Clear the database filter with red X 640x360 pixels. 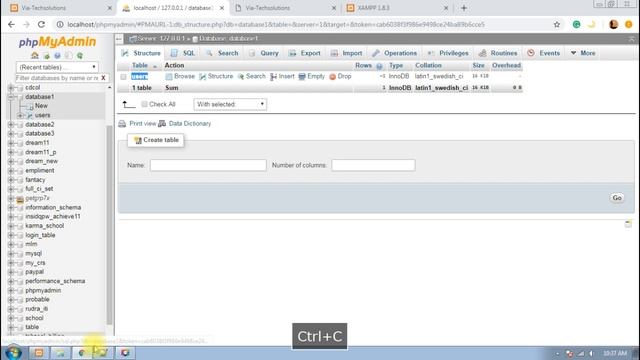pos(103,78)
